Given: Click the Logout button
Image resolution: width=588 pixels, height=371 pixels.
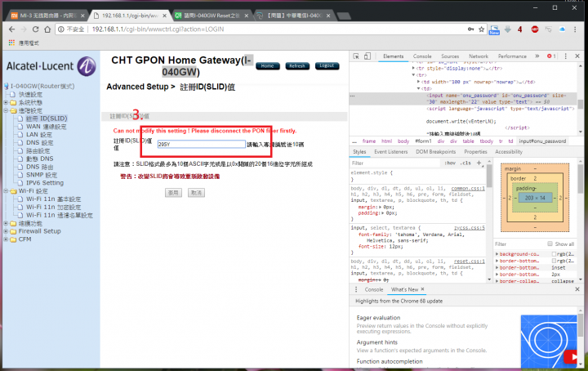Looking at the screenshot, I should click(x=327, y=66).
